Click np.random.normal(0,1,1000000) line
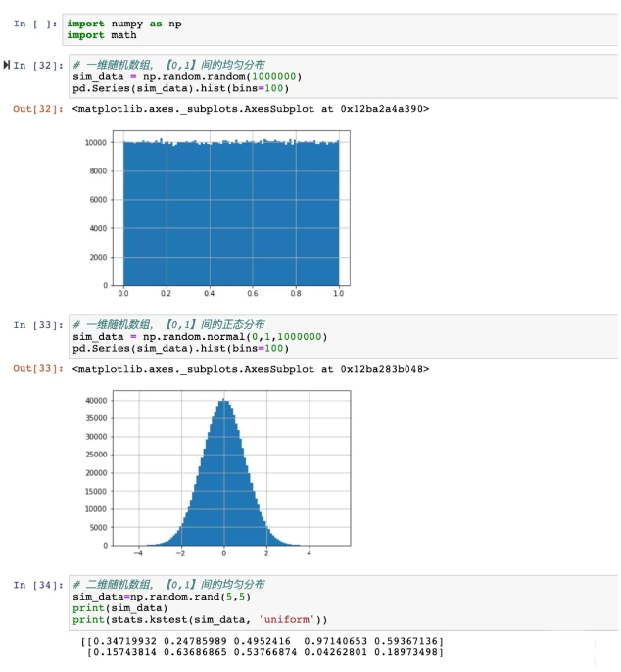Viewport: 621px width, 672px height. pos(200,337)
